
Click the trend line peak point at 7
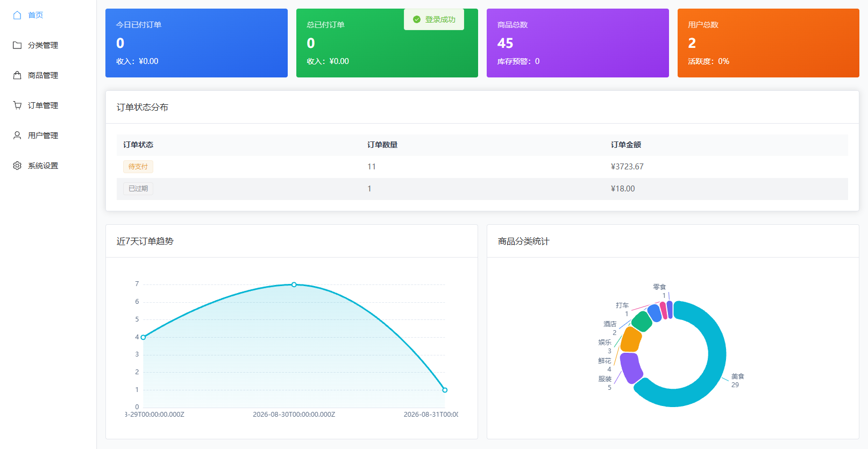tap(294, 284)
